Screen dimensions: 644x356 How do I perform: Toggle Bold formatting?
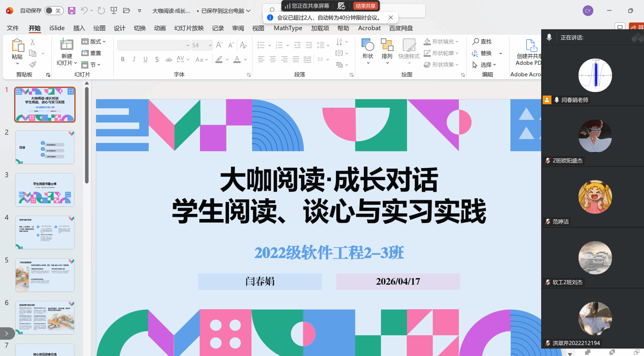click(x=123, y=59)
